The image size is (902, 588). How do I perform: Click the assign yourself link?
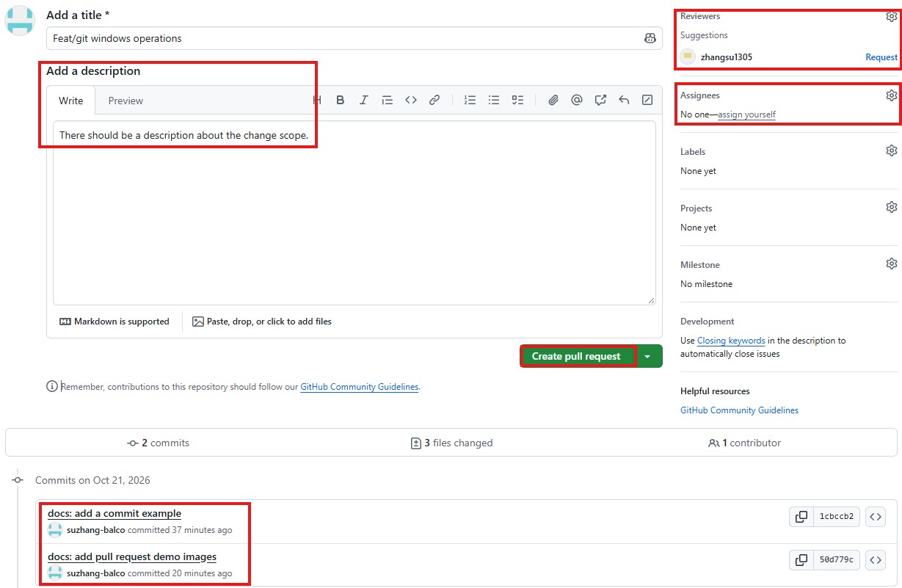[746, 115]
